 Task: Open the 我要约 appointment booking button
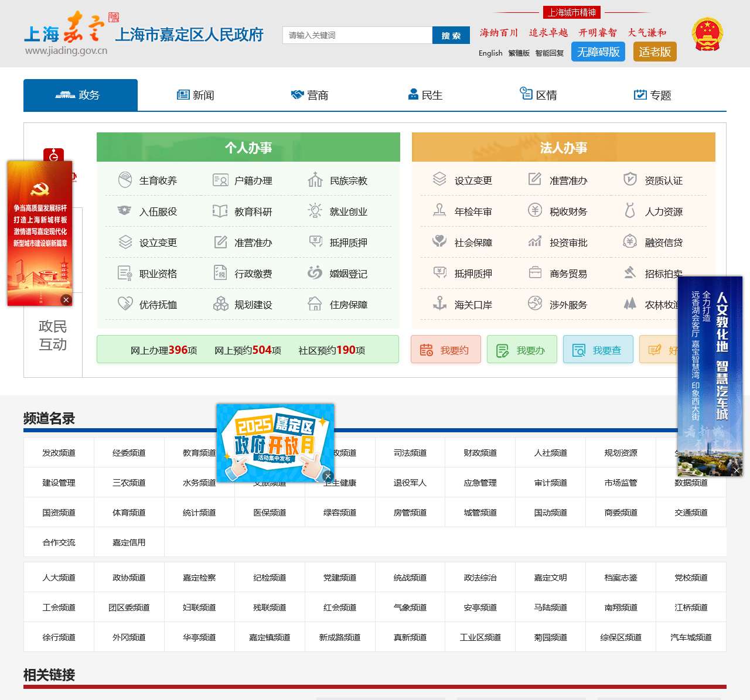click(445, 349)
